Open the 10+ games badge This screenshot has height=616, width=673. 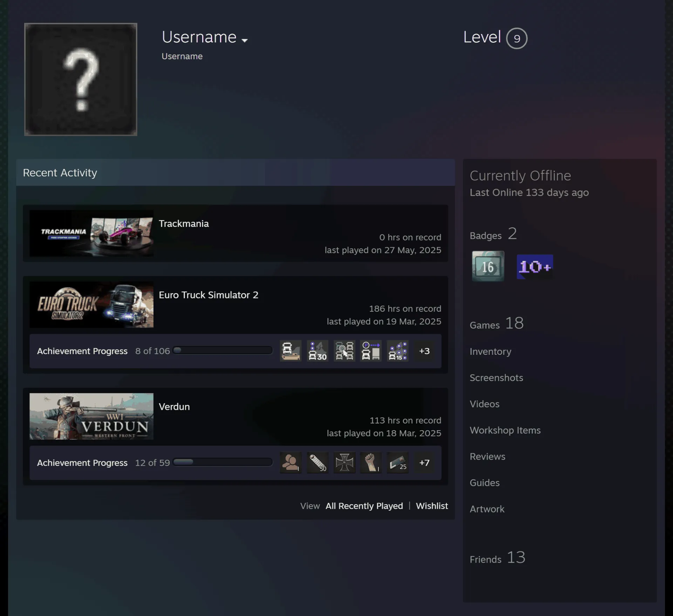point(535,267)
